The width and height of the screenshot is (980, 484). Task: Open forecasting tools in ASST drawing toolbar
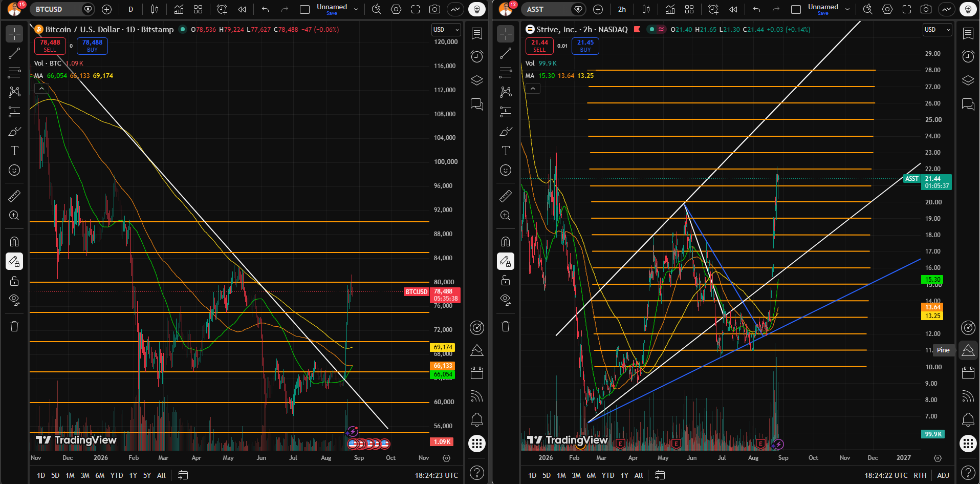(506, 112)
